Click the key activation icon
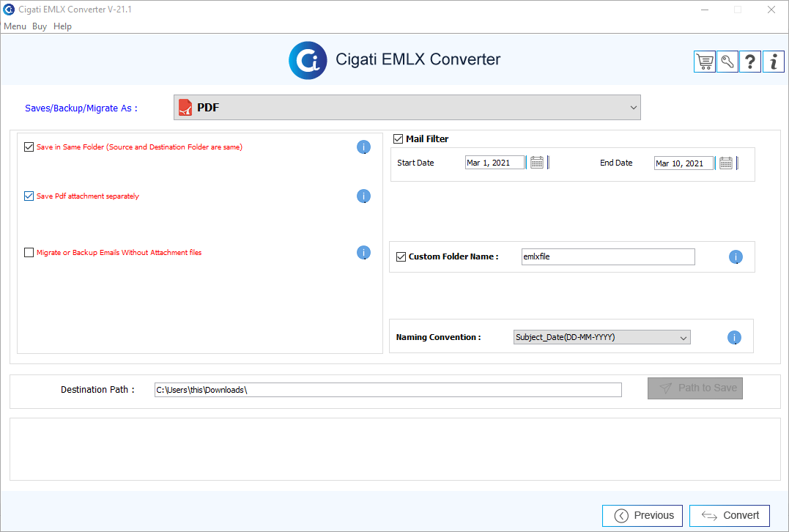 (x=727, y=62)
